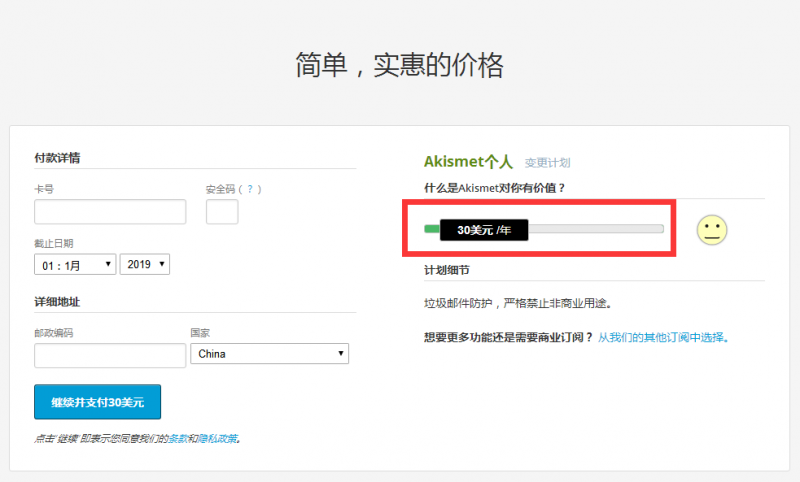Click the 30美元/年 slider handle
Image resolution: width=800 pixels, height=482 pixels.
484,230
